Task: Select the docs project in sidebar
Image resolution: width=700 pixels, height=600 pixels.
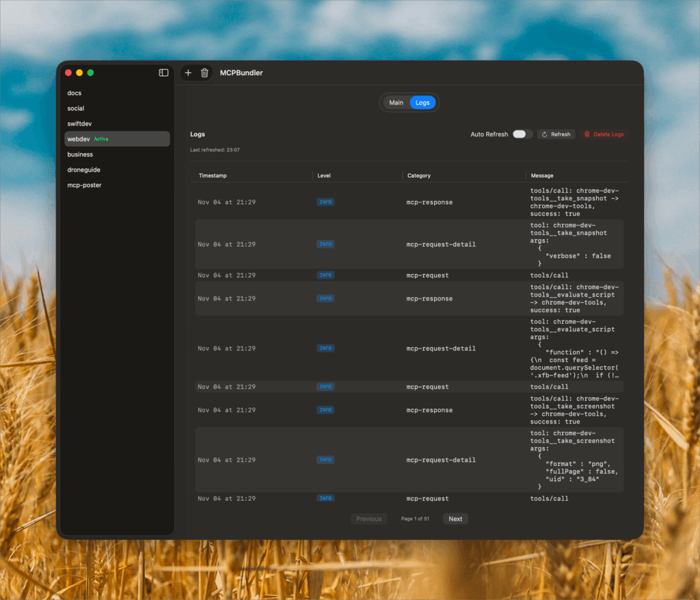Action: [75, 93]
